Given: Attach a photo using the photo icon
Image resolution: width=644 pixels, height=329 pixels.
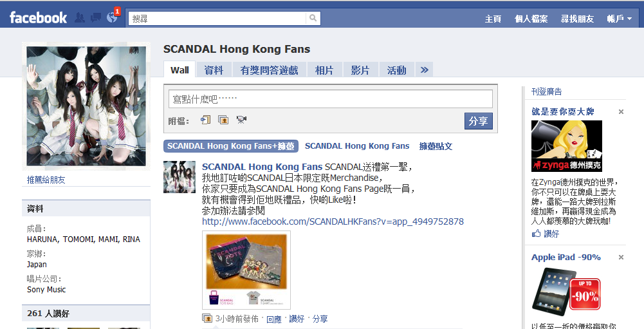Looking at the screenshot, I should pyautogui.click(x=223, y=120).
